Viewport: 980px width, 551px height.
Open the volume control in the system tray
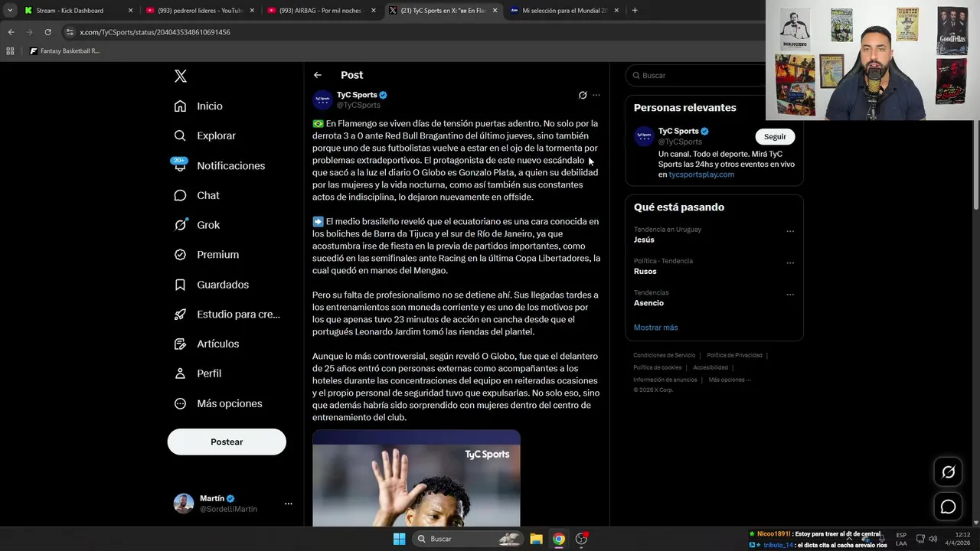pyautogui.click(x=933, y=539)
